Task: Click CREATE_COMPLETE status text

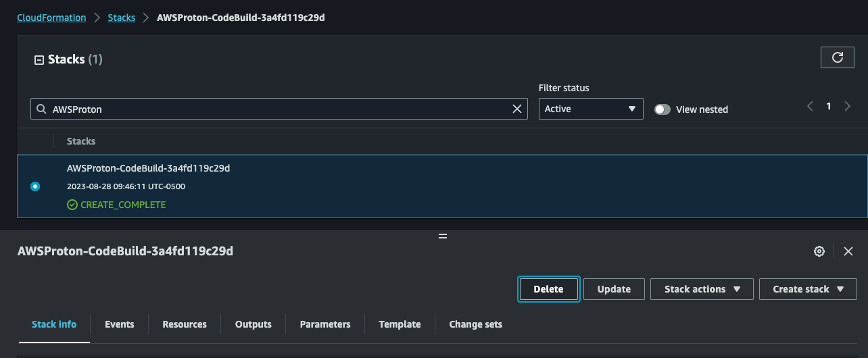Action: coord(123,205)
